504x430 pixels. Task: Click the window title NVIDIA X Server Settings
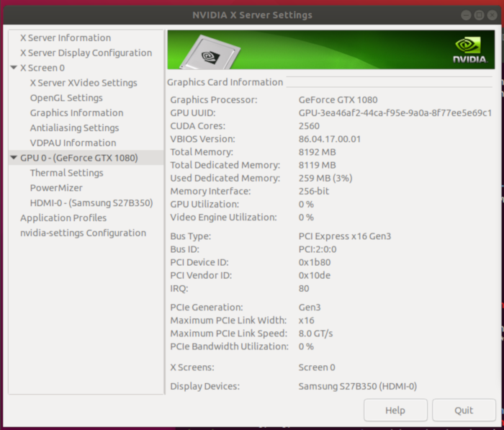point(252,15)
